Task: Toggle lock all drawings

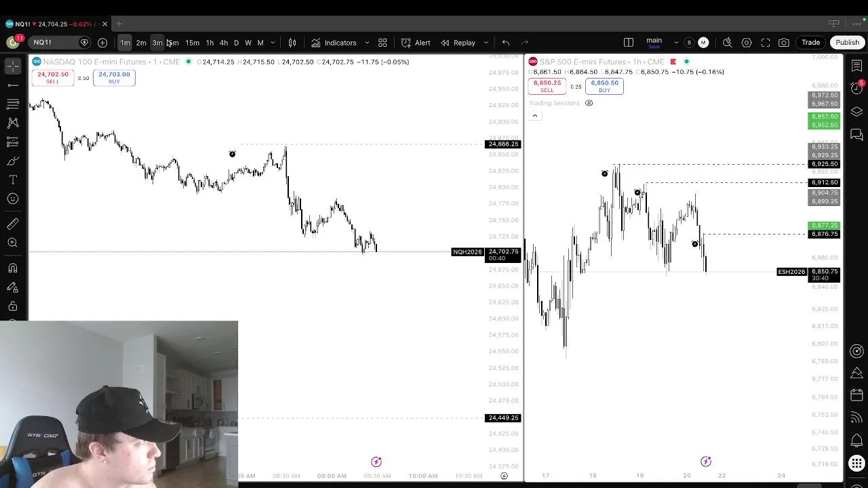Action: tap(13, 306)
